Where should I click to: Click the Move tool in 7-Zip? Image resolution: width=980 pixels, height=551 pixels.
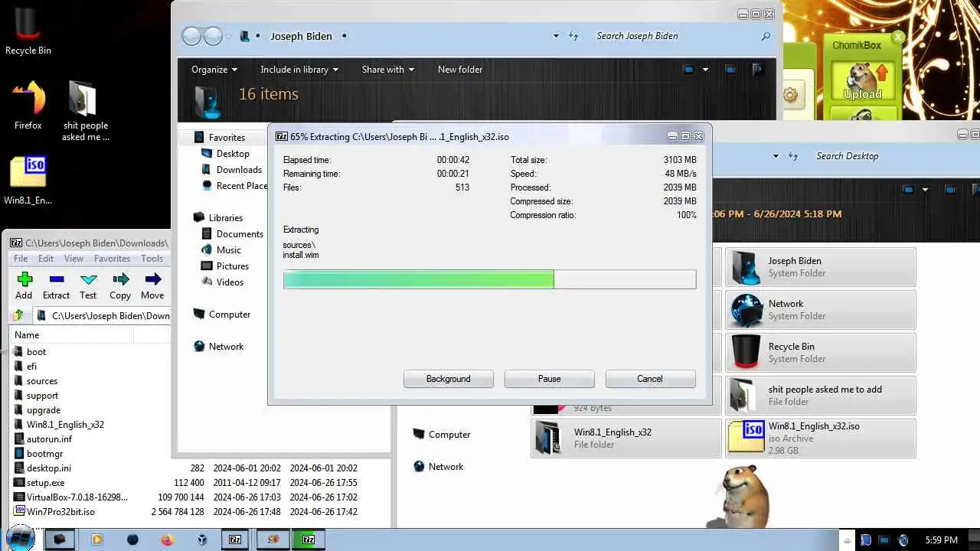(x=152, y=285)
